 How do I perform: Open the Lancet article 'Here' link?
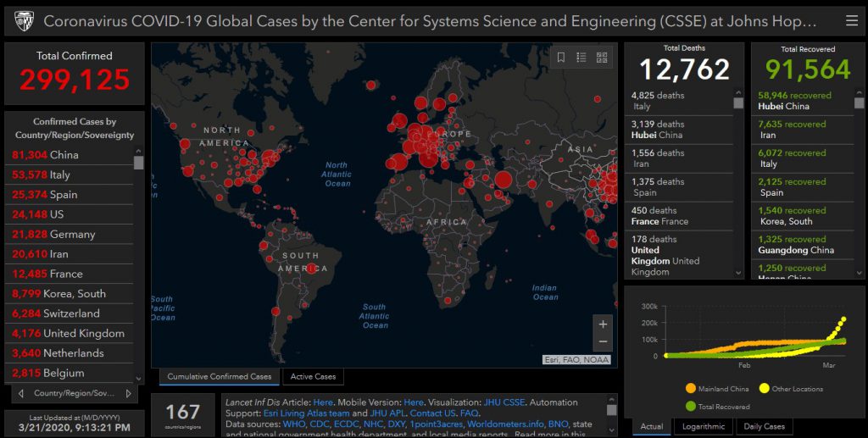pyautogui.click(x=323, y=402)
